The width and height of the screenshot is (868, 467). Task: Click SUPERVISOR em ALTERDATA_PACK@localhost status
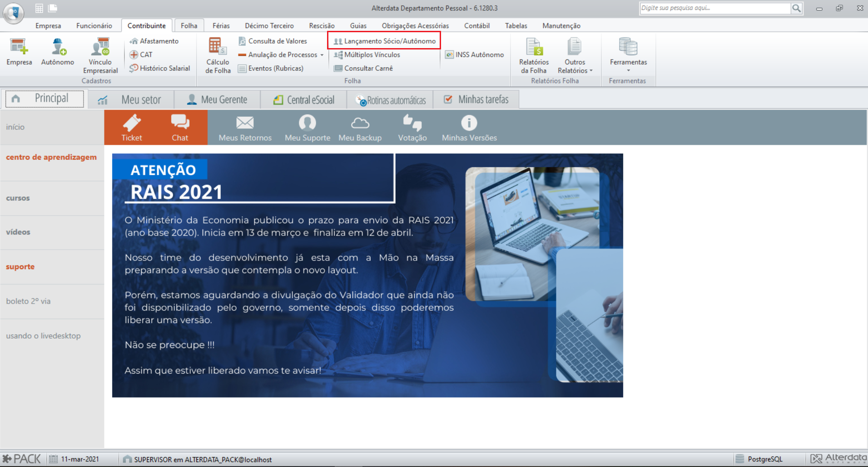pos(197,459)
